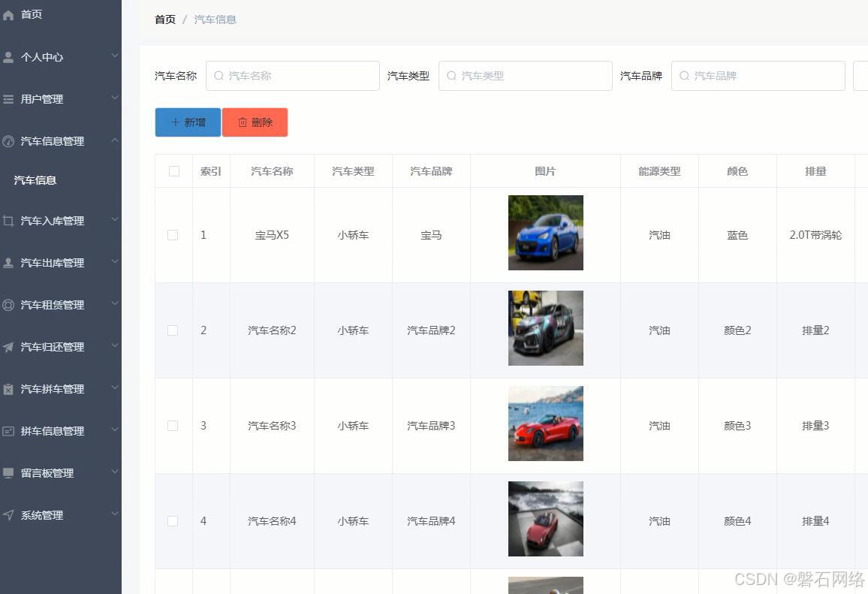Click the 汽车类型 search input
The image size is (868, 594).
coord(526,76)
